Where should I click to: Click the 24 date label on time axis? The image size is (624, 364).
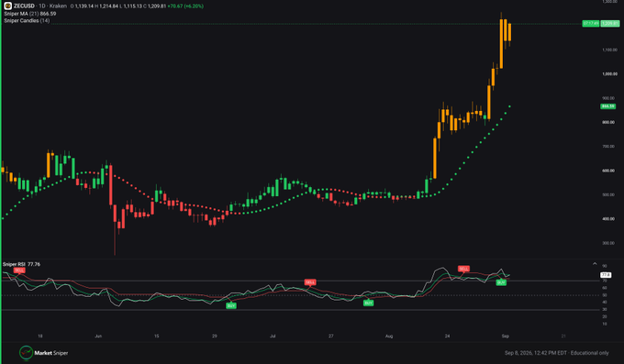pyautogui.click(x=447, y=336)
